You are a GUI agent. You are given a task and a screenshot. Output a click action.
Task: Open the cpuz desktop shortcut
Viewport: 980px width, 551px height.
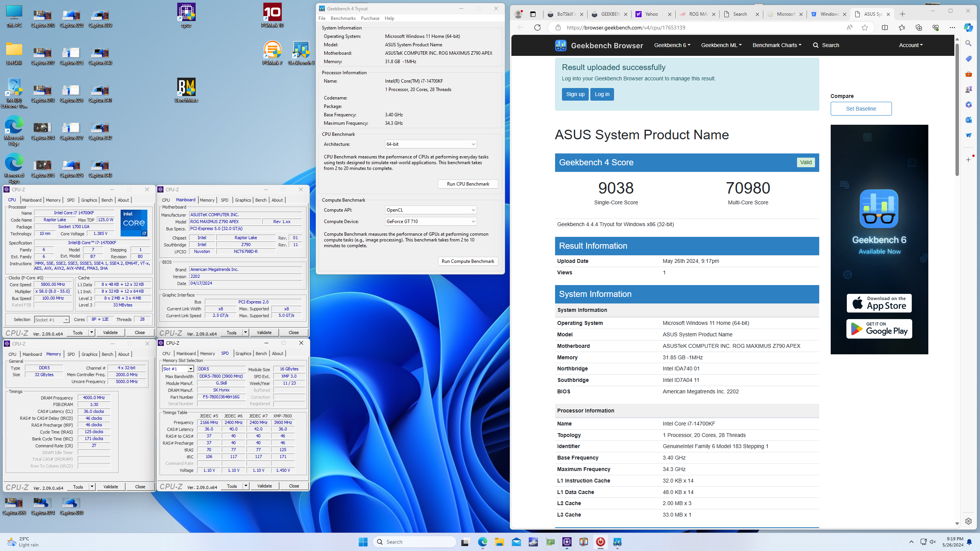186,15
